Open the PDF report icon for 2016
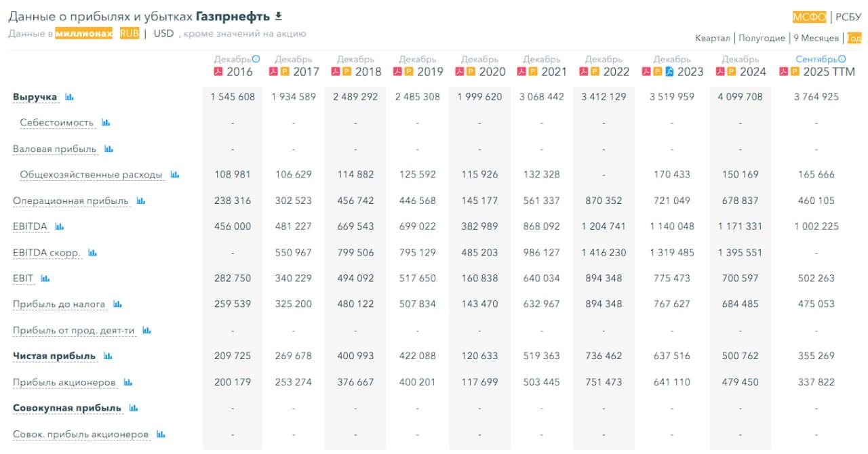The image size is (868, 454). (x=218, y=72)
